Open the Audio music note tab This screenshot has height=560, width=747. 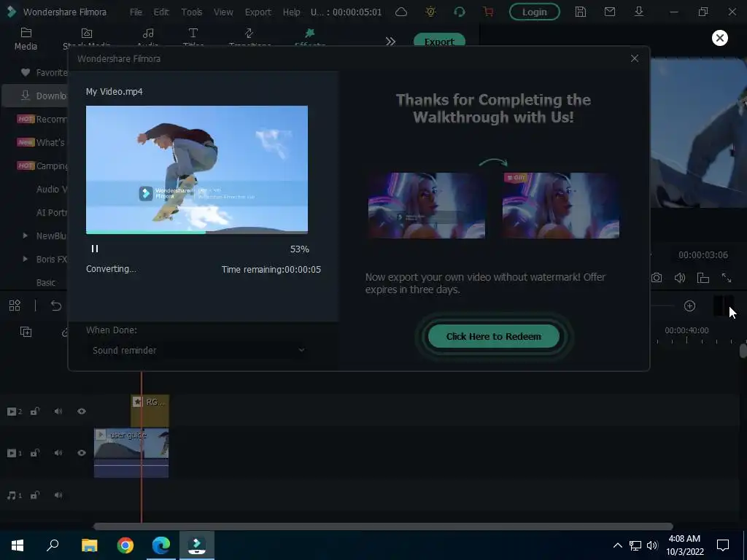(148, 33)
